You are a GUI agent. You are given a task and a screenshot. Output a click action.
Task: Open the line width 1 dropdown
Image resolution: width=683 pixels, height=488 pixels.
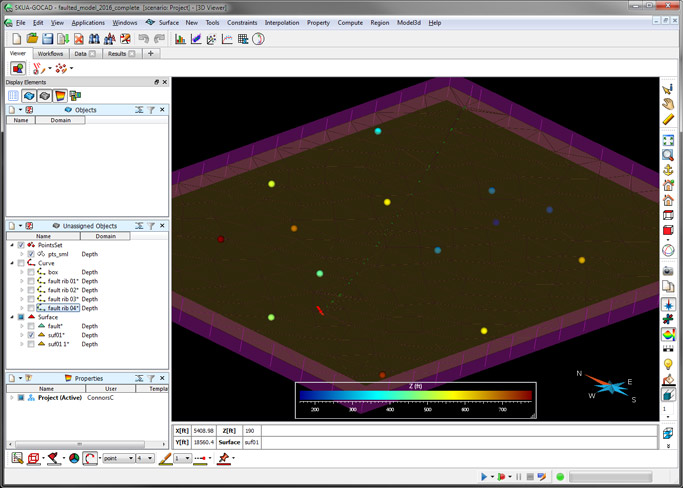point(183,458)
